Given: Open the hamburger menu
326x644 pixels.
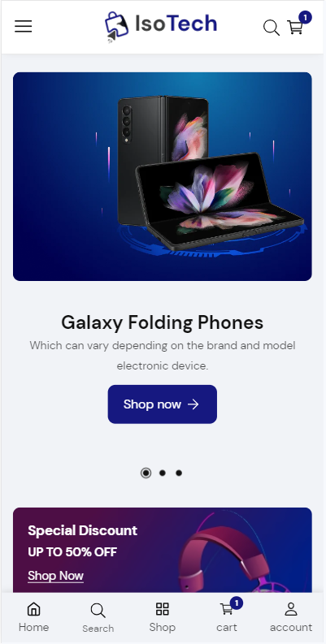Looking at the screenshot, I should [x=24, y=26].
